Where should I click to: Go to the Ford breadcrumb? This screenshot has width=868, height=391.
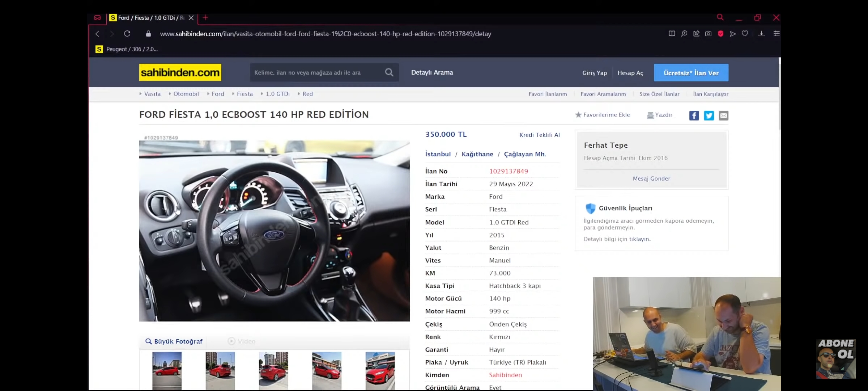point(218,94)
